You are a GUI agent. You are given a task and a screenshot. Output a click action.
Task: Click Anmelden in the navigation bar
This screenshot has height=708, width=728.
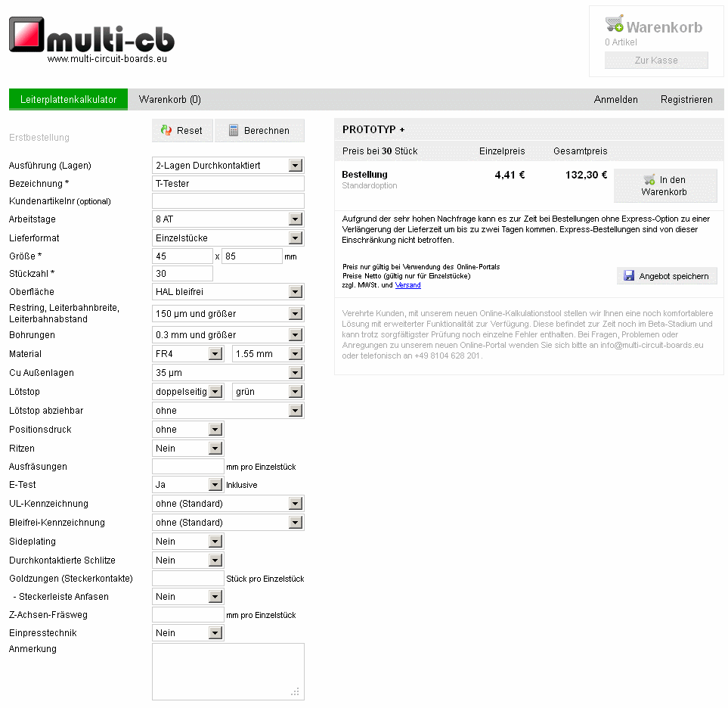pos(615,99)
